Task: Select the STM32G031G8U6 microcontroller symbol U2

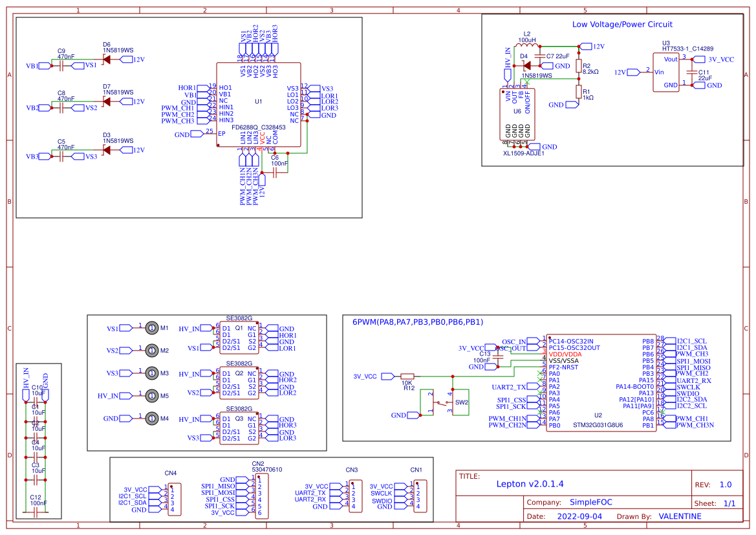Action: click(601, 382)
